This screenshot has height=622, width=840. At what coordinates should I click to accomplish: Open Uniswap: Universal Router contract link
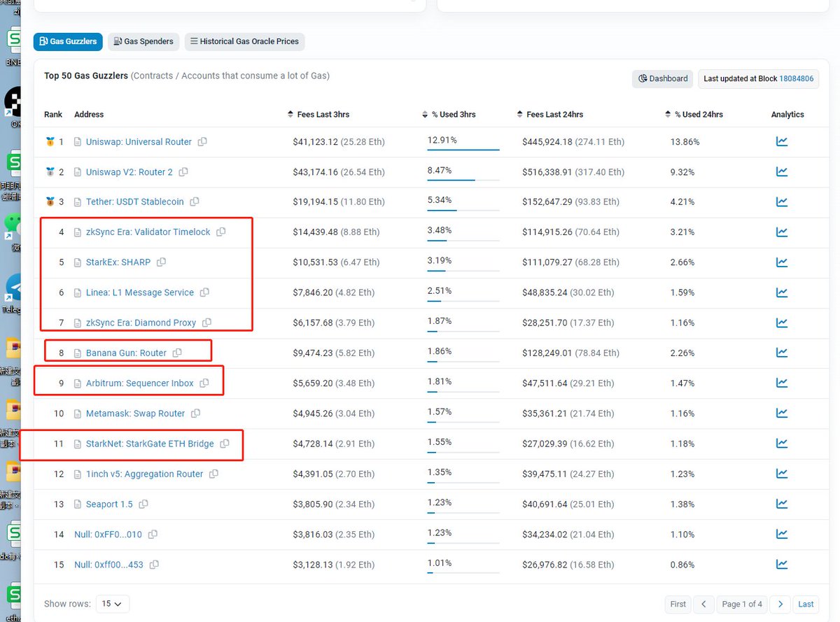point(139,142)
